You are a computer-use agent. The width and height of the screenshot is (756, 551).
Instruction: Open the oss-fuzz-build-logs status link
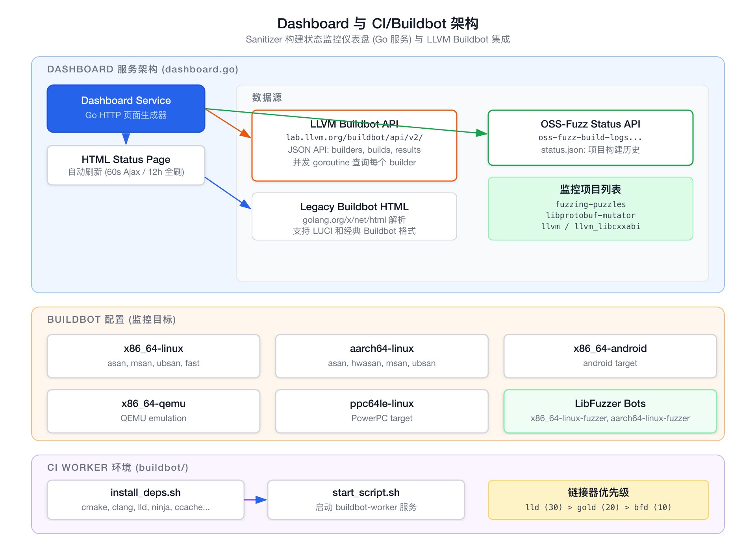(590, 137)
